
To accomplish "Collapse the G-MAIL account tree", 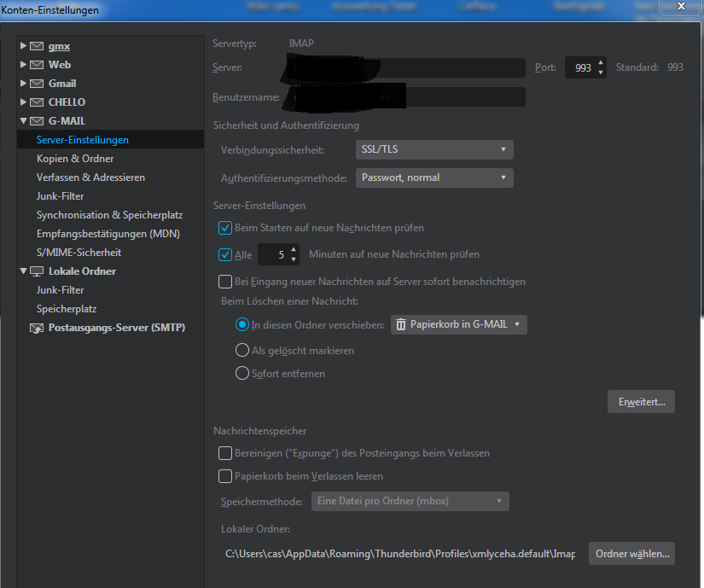I will (23, 121).
